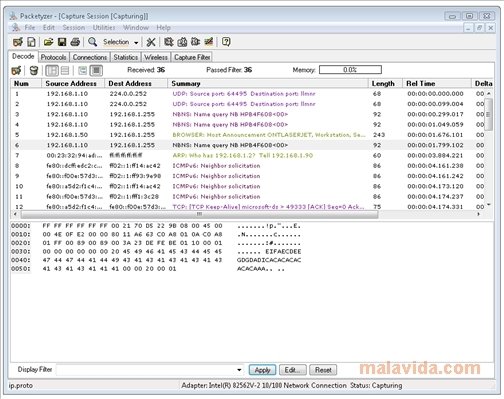Click the second gear tool icon after scissors

[x=182, y=42]
